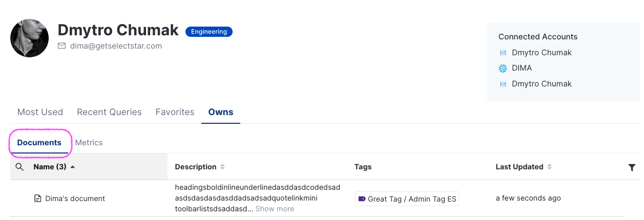Click the last connected account icon
644x220 pixels.
[x=503, y=84]
